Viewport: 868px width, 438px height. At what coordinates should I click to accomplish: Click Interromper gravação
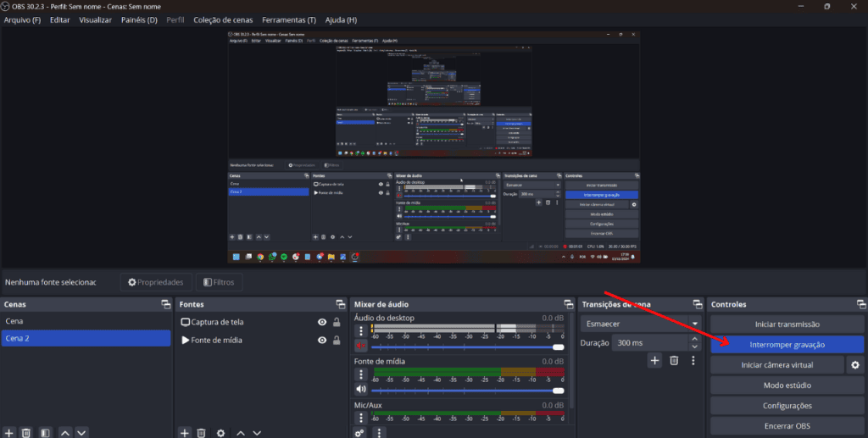787,345
